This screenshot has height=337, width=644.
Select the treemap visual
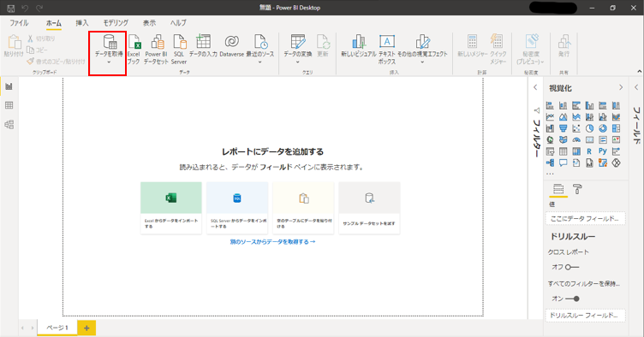click(x=616, y=128)
